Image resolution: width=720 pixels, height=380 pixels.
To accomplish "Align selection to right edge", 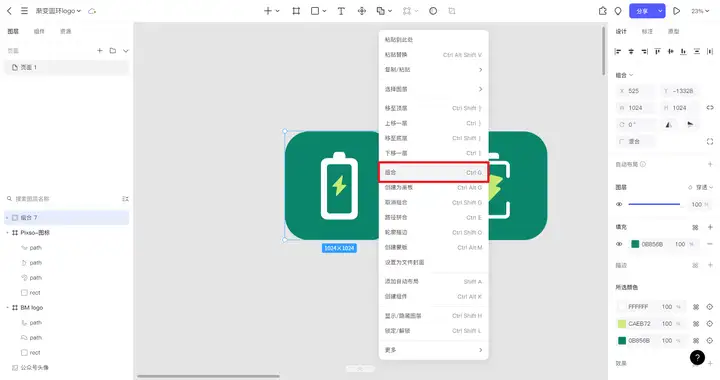I will [x=644, y=51].
